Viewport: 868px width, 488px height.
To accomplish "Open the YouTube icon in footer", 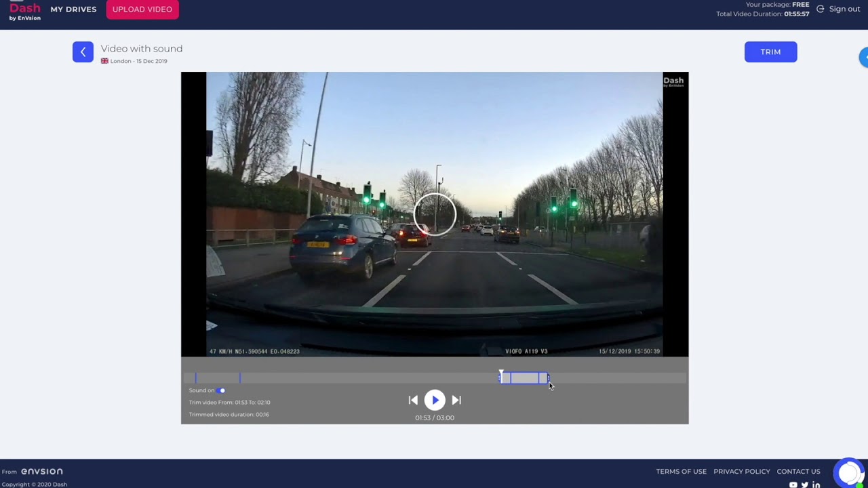I will tap(793, 485).
